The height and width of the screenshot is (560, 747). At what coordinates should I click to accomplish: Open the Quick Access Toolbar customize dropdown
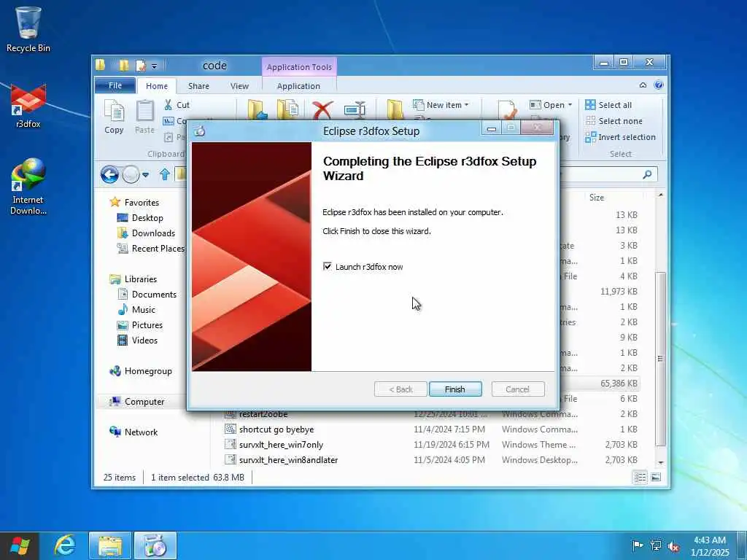pos(154,66)
